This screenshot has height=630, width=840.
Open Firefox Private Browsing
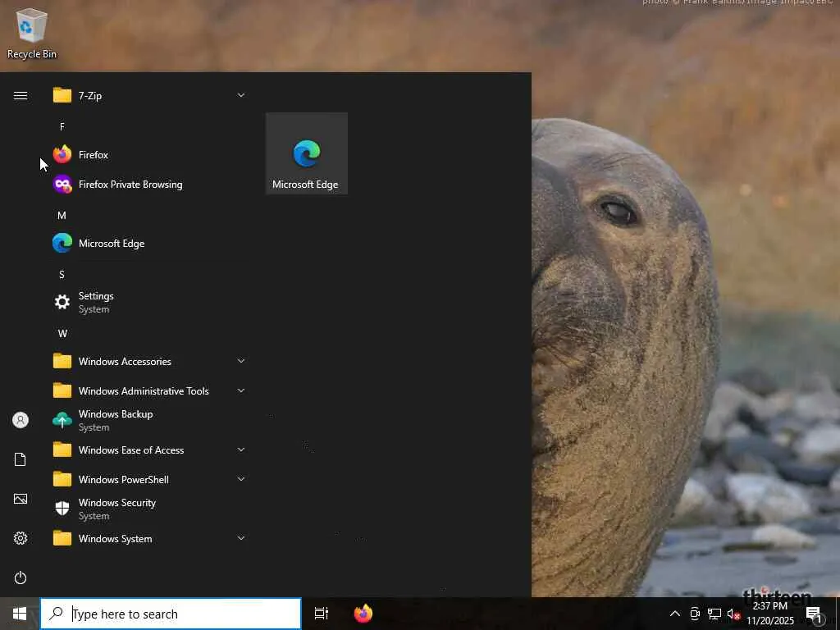pyautogui.click(x=151, y=185)
